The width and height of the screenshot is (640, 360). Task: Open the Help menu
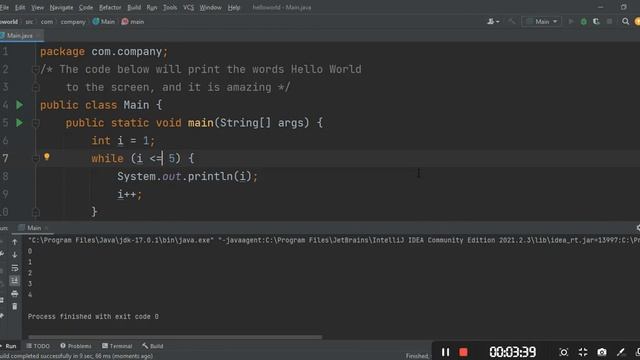click(x=234, y=7)
